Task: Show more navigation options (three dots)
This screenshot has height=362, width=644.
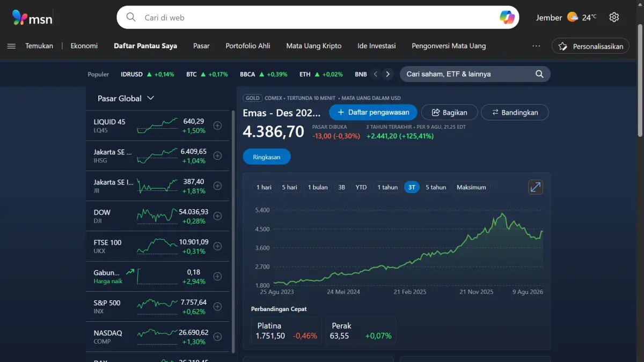Action: [x=536, y=46]
